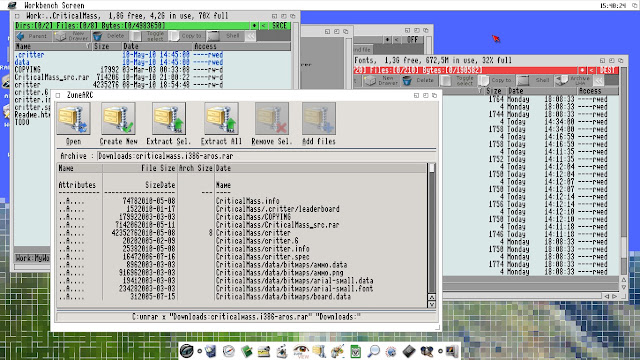This screenshot has height=360, width=640.
Task: Toggle the SRCE lister mode button
Action: (280, 26)
